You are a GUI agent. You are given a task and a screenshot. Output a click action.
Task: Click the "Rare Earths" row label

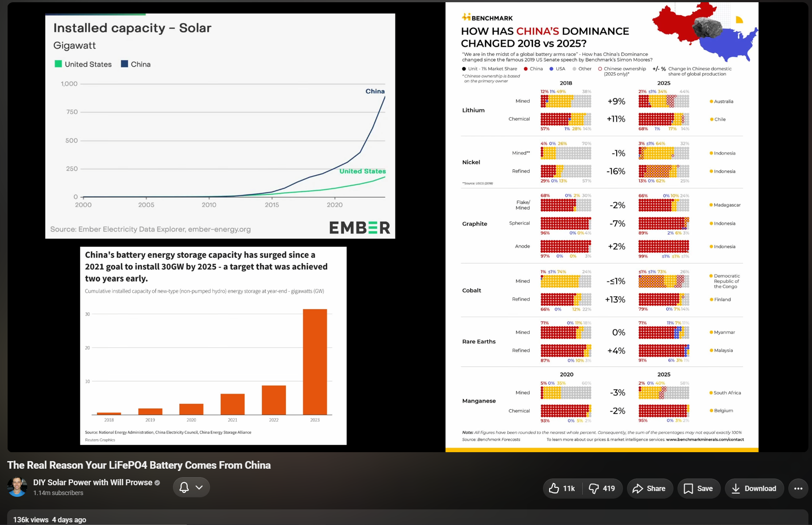pos(479,341)
